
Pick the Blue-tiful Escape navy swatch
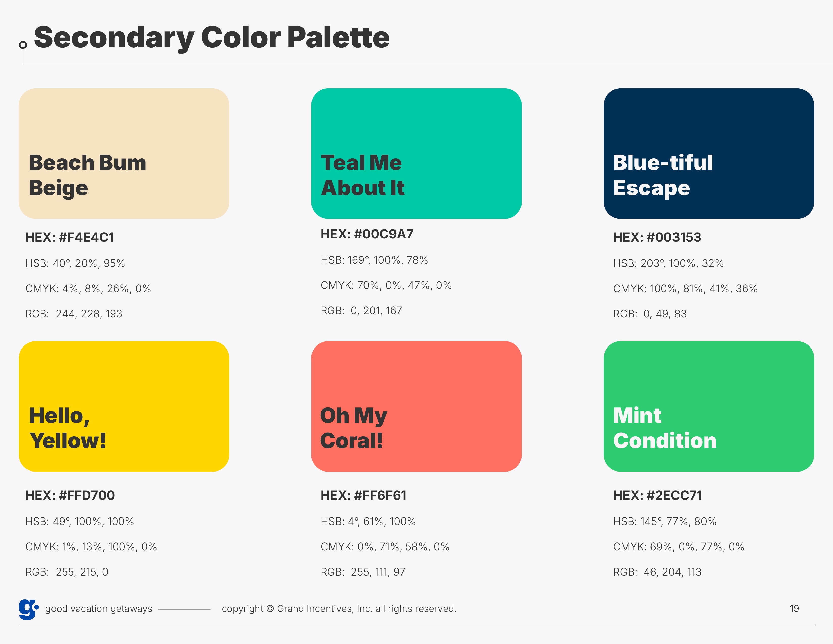708,153
